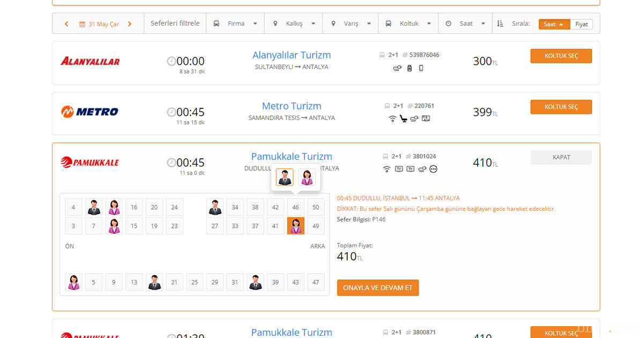The height and width of the screenshot is (338, 644).
Task: Click the Alanyalılar company logo
Action: pos(90,61)
